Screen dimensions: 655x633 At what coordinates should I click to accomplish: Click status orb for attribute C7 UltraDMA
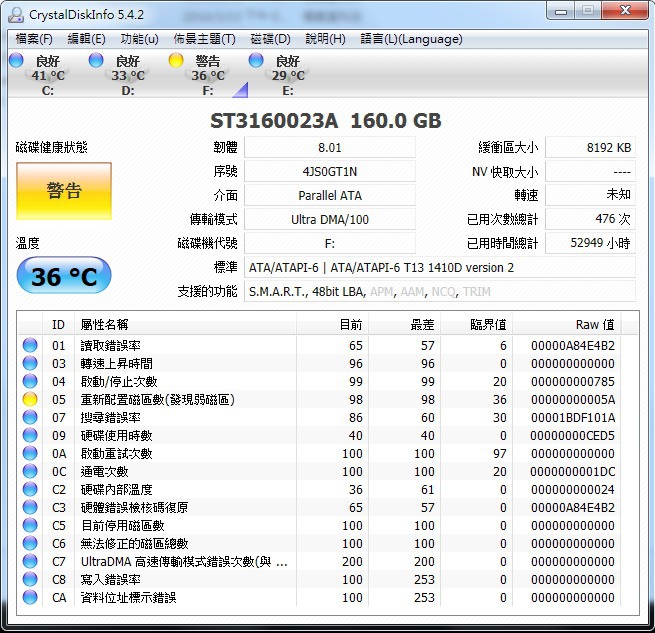pyautogui.click(x=30, y=561)
